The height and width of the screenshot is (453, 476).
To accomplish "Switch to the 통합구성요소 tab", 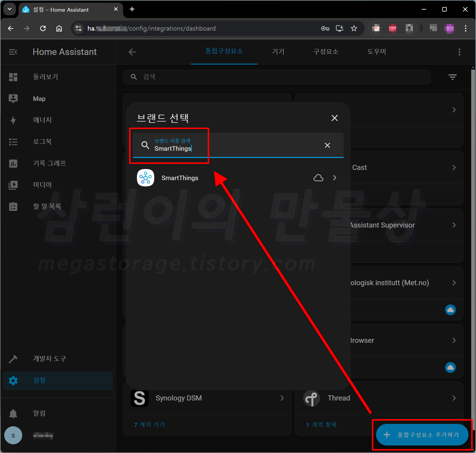I will (x=224, y=51).
